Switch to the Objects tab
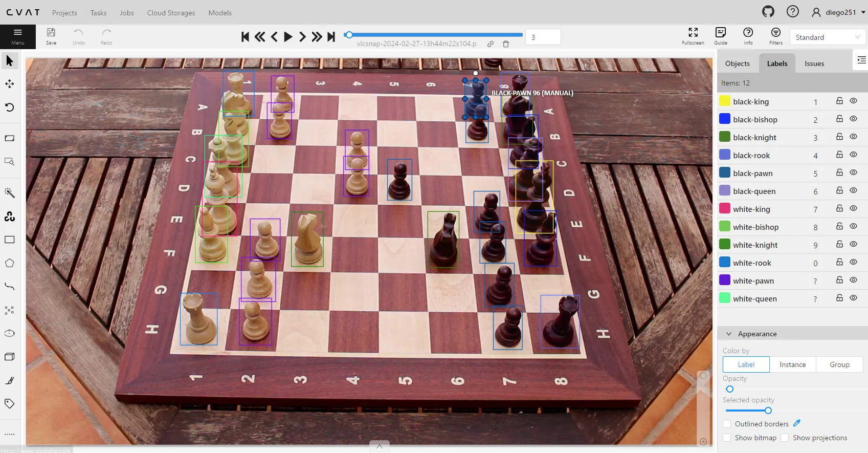This screenshot has height=453, width=868. click(x=738, y=63)
